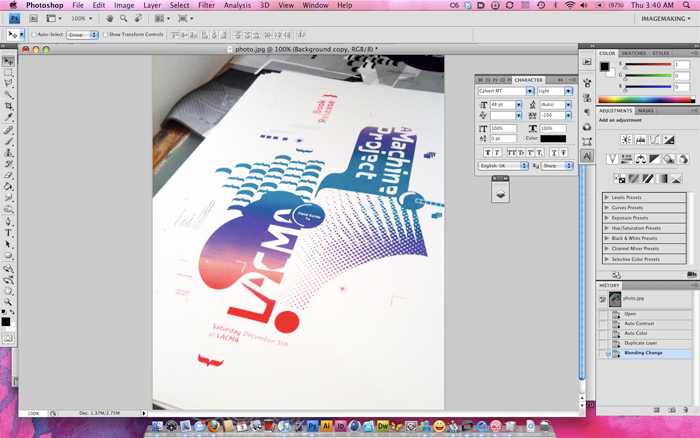Open the Sharp anti-aliasing dropdown

558,166
